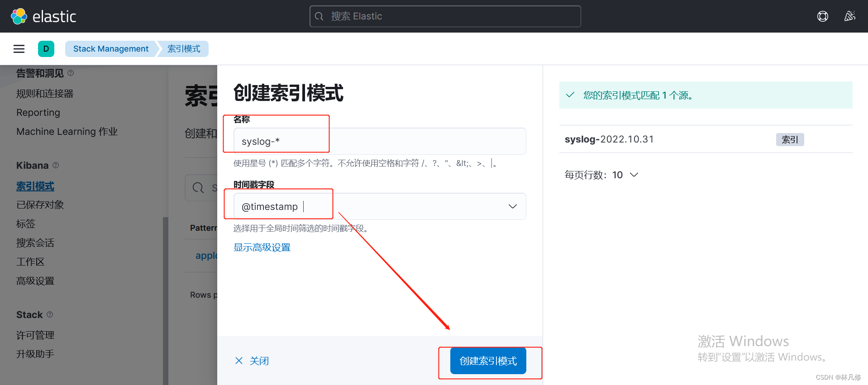Open Machine Learning 作业 in sidebar
868x385 pixels.
67,132
